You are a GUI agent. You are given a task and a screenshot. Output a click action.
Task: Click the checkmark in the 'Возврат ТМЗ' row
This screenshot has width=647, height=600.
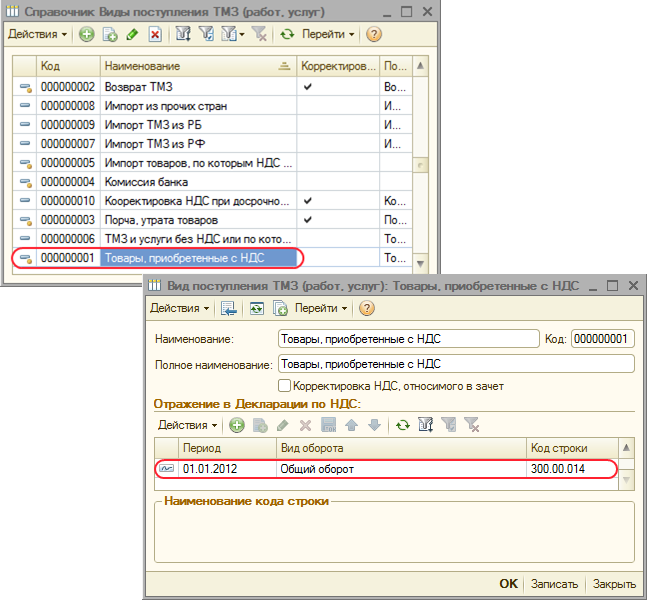pyautogui.click(x=308, y=87)
